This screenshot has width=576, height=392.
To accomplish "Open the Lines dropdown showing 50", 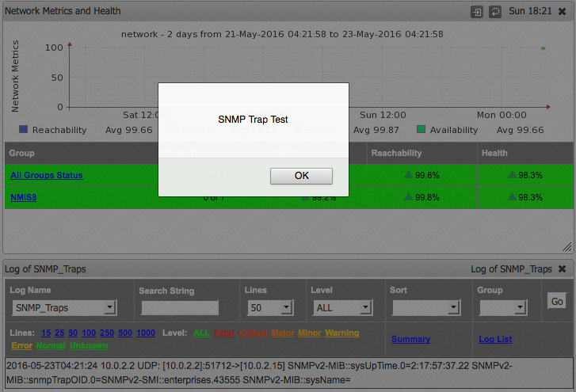I will [x=270, y=307].
